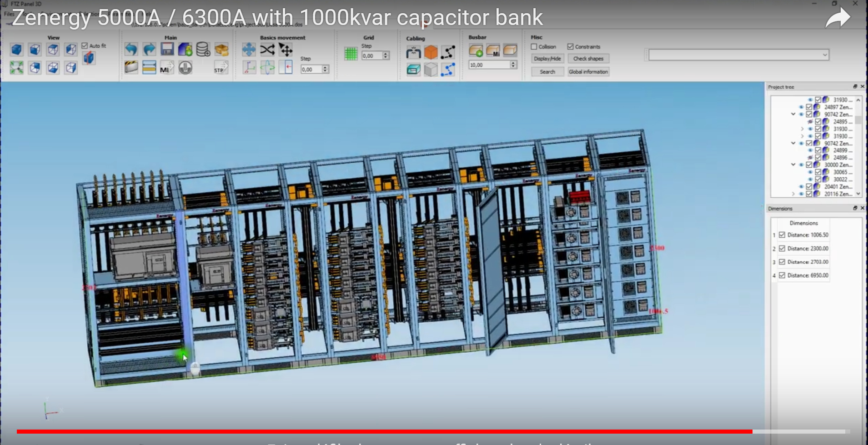This screenshot has height=445, width=868.
Task: Click the Check shapes button
Action: [x=588, y=59]
